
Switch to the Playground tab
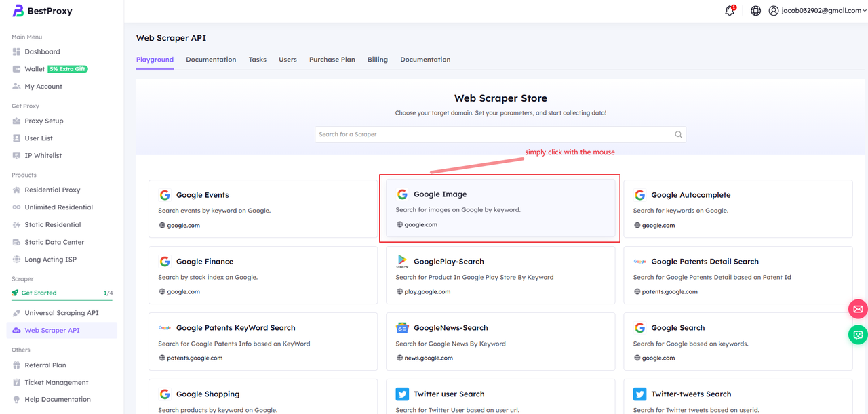[155, 60]
